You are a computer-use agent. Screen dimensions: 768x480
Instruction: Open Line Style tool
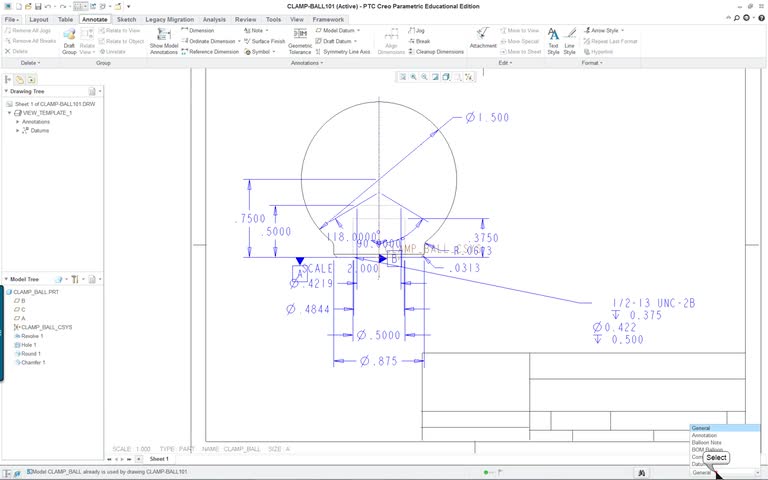tap(569, 41)
